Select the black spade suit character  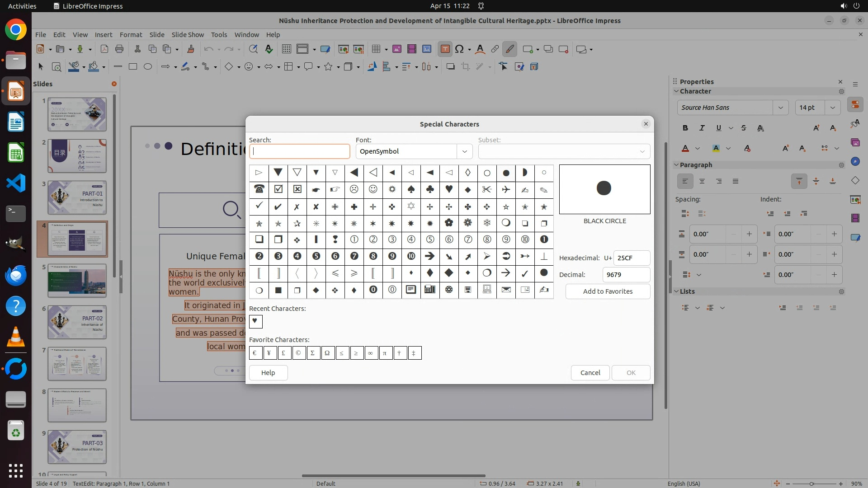point(411,190)
